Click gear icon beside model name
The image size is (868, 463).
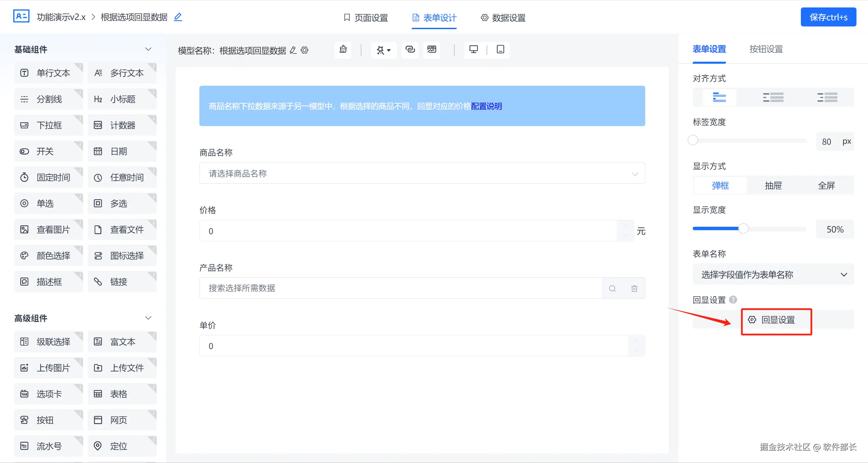(x=304, y=50)
